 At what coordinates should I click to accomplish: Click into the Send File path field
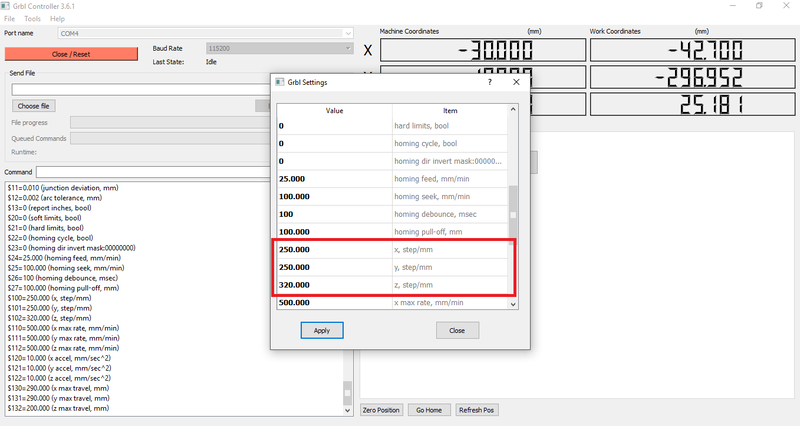141,90
